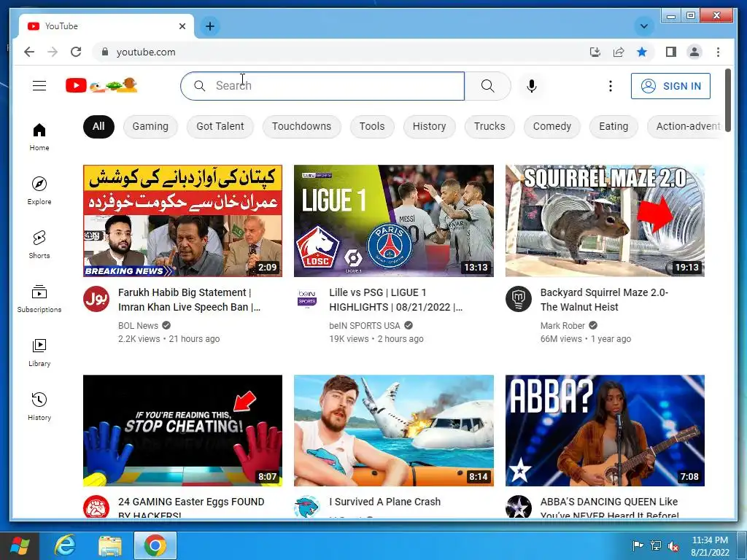
Task: Open Backyard Squirrel Maze 2.0 title
Action: [604, 300]
